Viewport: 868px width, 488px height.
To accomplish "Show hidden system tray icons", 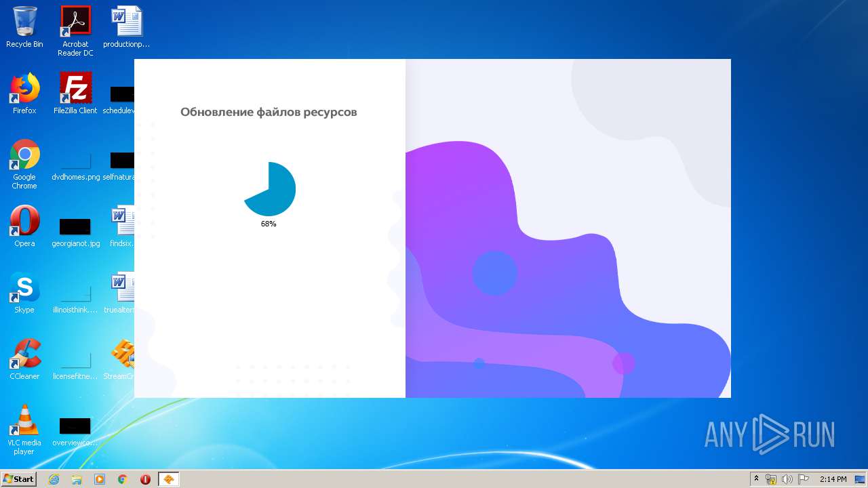I will pyautogui.click(x=757, y=479).
